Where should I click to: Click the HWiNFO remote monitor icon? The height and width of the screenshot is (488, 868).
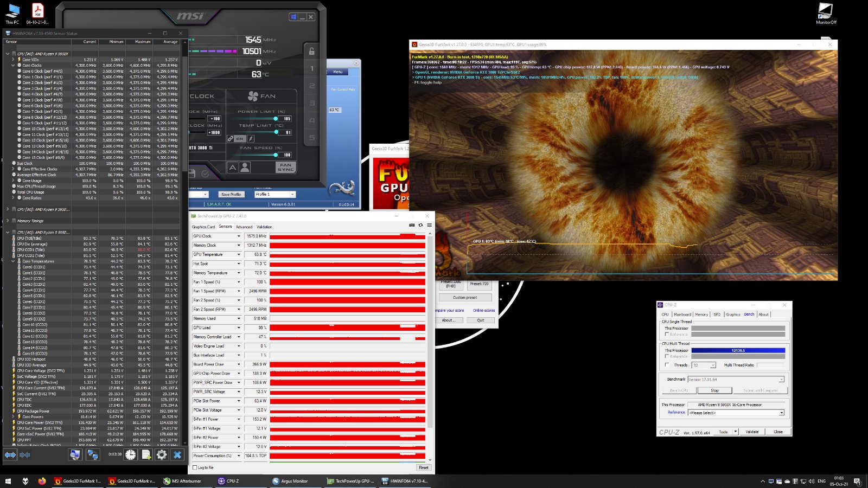pos(75,455)
